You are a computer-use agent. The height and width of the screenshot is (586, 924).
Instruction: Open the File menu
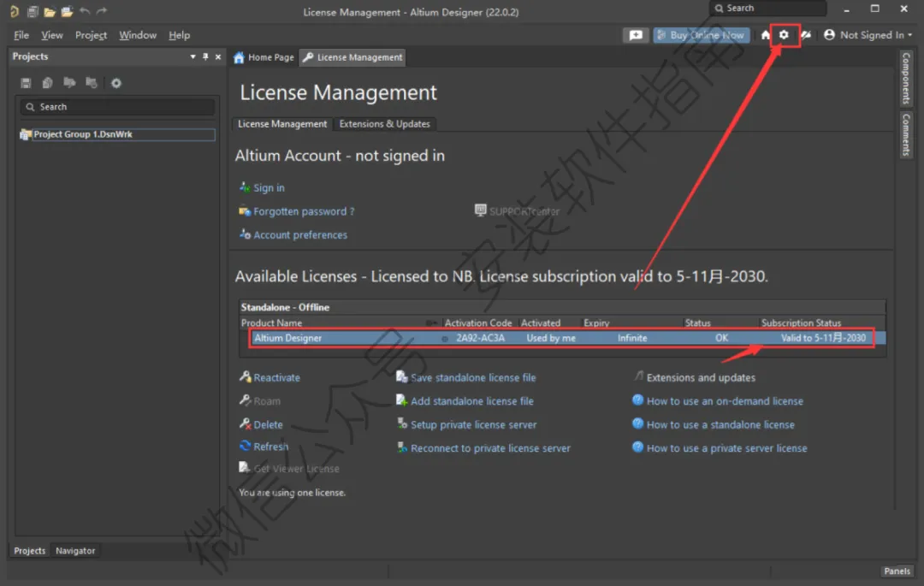tap(21, 35)
